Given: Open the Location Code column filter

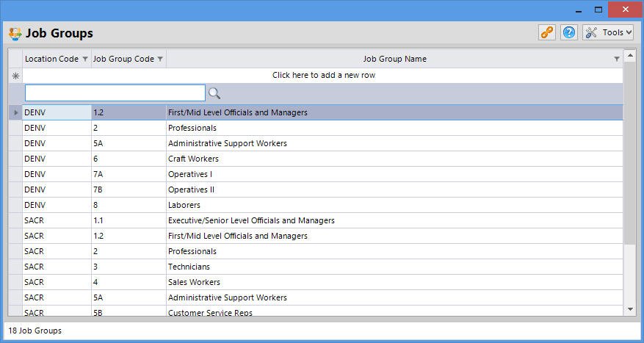Looking at the screenshot, I should [85, 59].
